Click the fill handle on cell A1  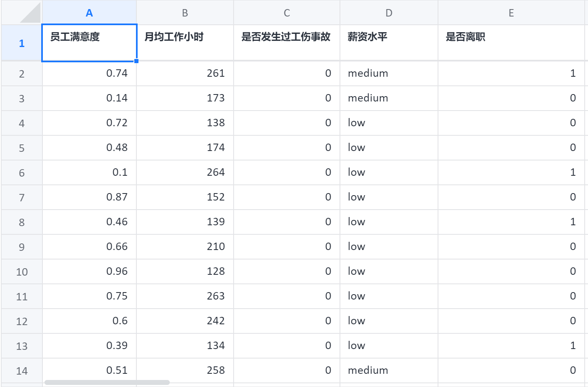tap(136, 61)
